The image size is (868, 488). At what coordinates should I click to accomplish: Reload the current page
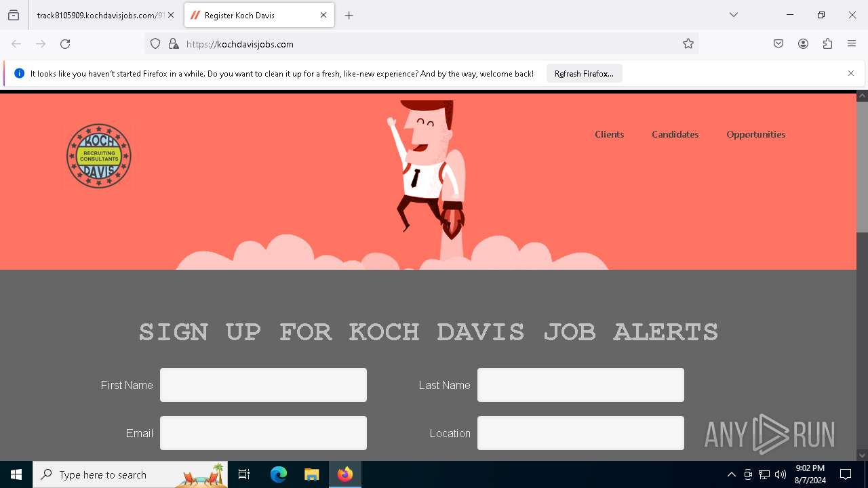pos(65,44)
